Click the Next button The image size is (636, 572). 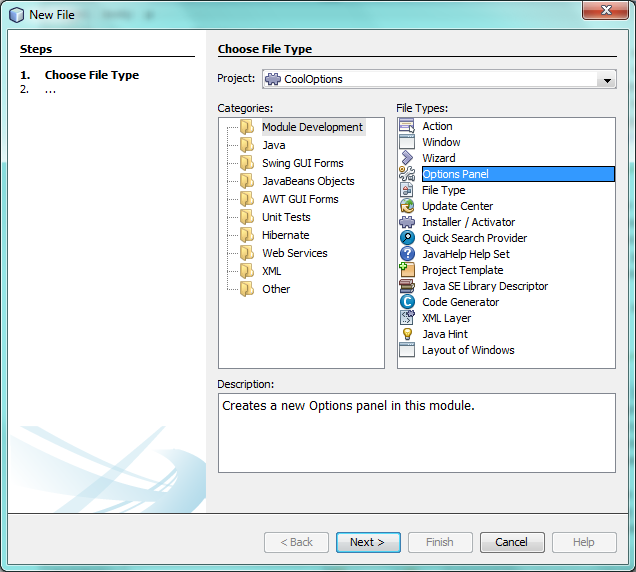click(x=367, y=542)
